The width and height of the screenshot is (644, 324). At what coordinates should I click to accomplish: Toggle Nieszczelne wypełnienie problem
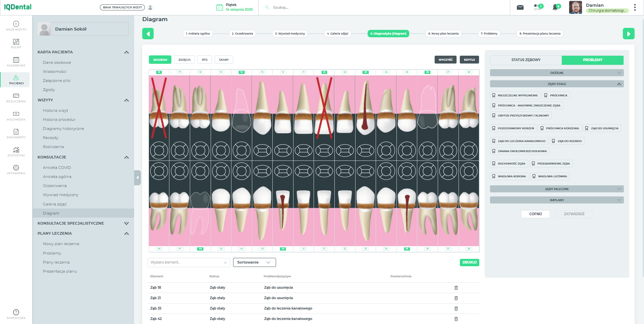[515, 95]
